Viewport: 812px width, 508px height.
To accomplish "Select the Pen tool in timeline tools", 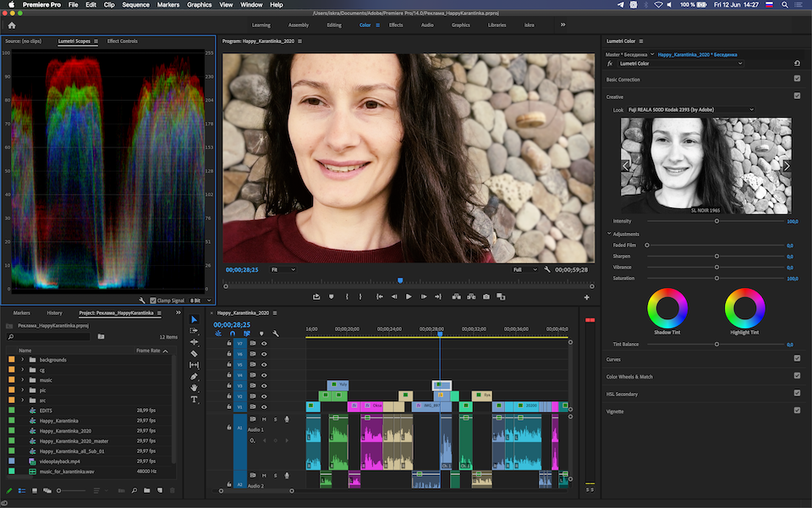I will 194,376.
